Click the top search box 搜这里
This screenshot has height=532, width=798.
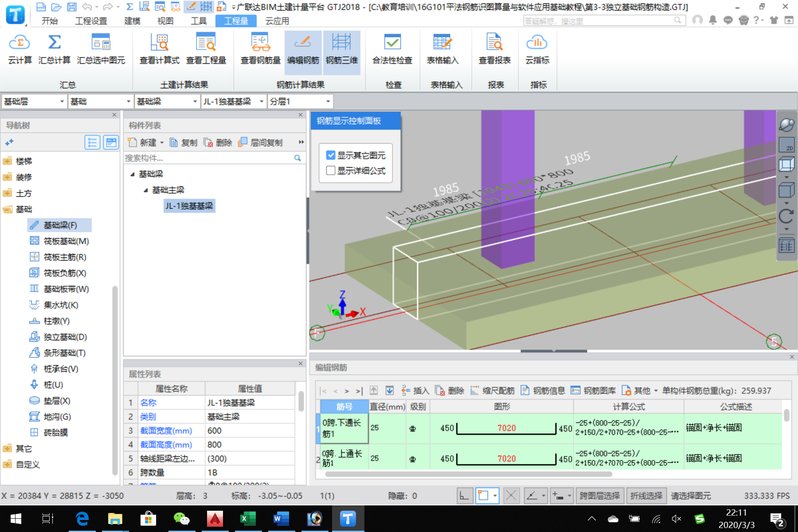point(604,21)
